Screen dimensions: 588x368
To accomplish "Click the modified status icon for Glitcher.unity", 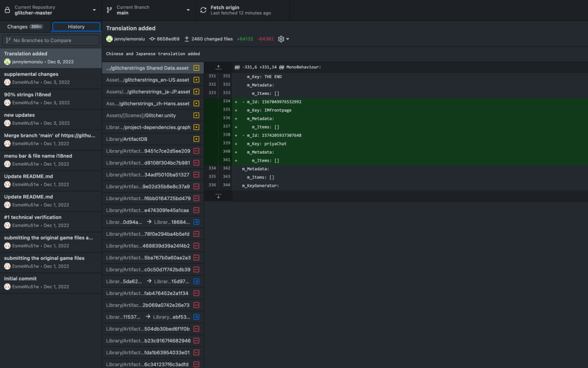I will (x=196, y=116).
